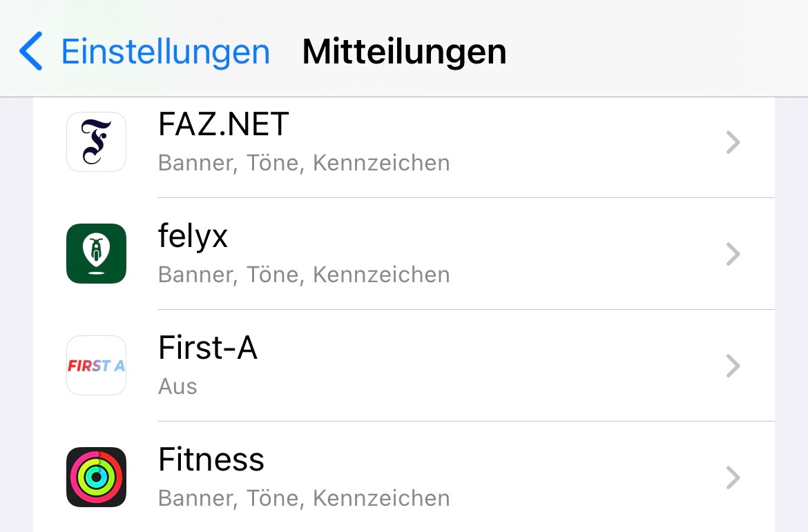Tap the green felyx scooter icon
Viewport: 808px width, 532px height.
click(96, 254)
